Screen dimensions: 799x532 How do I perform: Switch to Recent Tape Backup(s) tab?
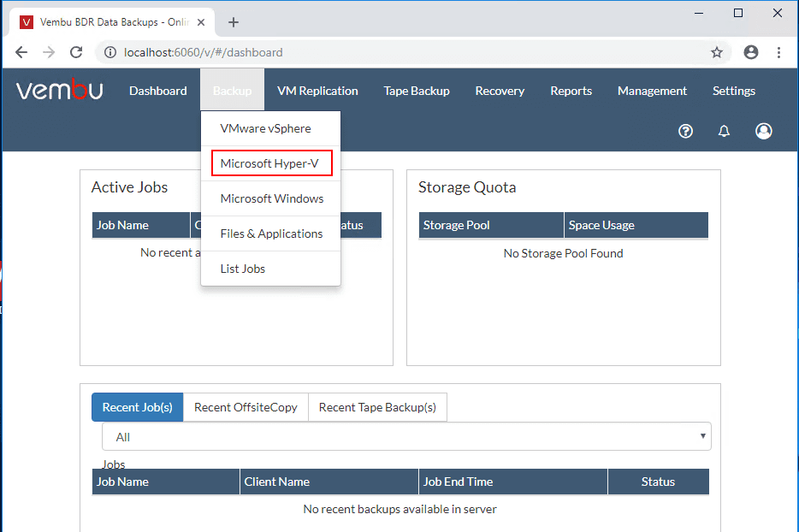pyautogui.click(x=377, y=407)
